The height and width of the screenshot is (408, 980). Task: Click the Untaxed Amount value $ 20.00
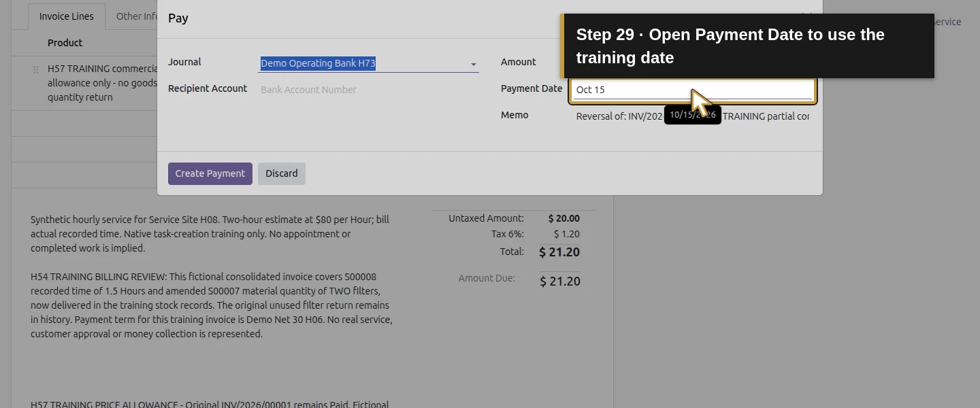point(564,218)
